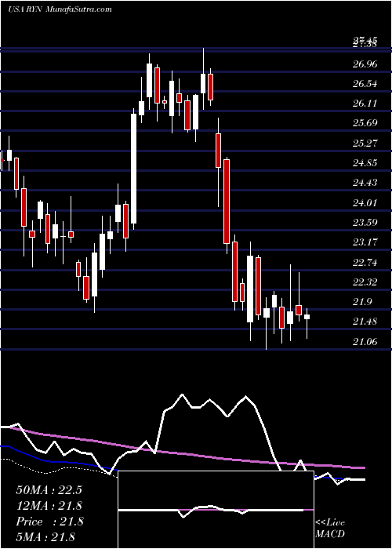This screenshot has height=549, width=392.
Task: Click the last small white candle on the right
Action: pyautogui.click(x=307, y=317)
